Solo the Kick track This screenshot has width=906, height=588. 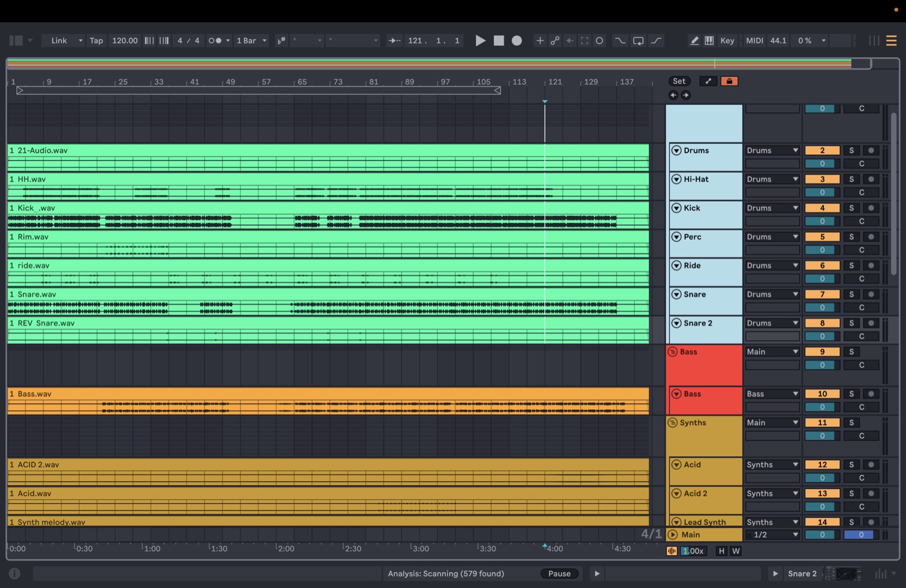click(851, 208)
